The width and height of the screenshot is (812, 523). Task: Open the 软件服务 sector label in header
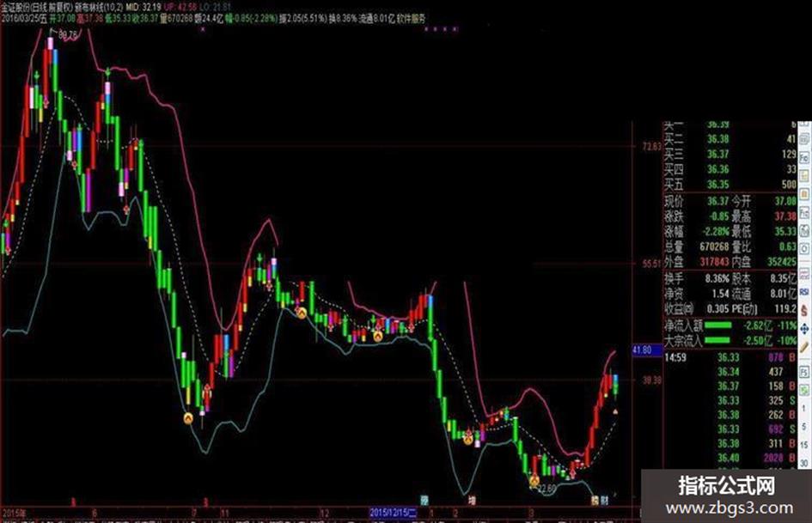tap(412, 19)
